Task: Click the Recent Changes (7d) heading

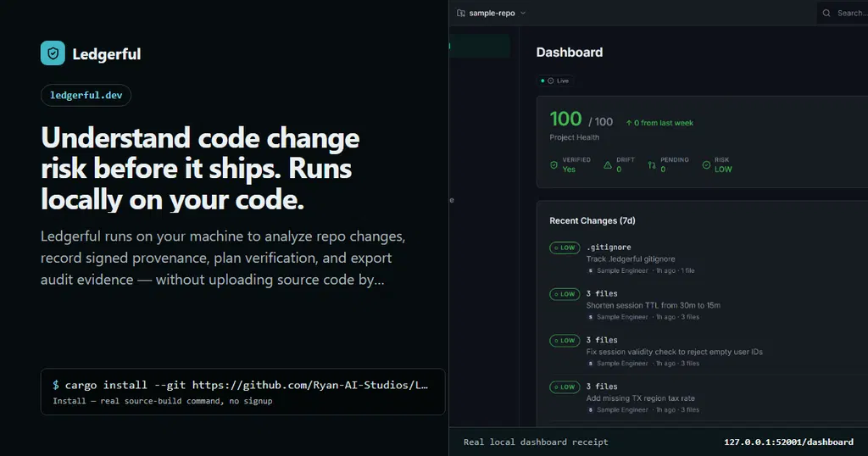Action: pos(593,221)
